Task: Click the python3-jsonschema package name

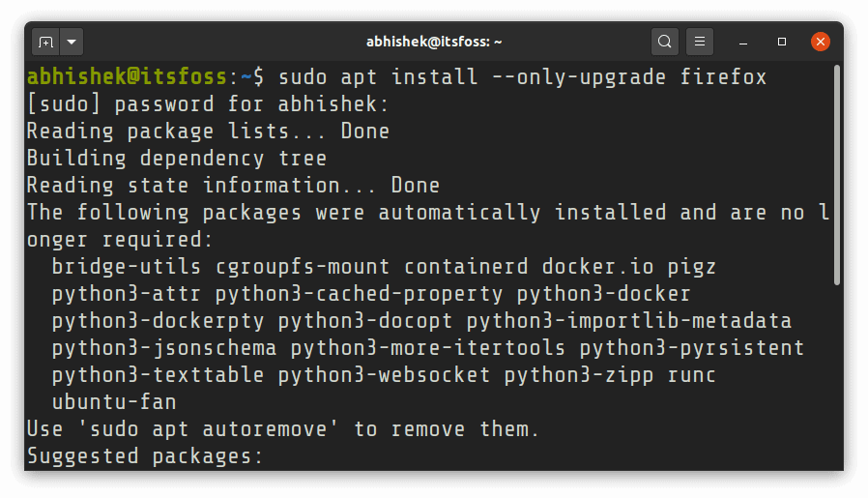Action: tap(164, 347)
